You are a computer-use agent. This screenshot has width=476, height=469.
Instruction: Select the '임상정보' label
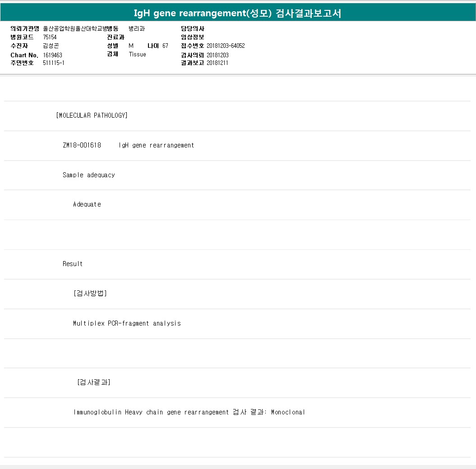click(193, 37)
